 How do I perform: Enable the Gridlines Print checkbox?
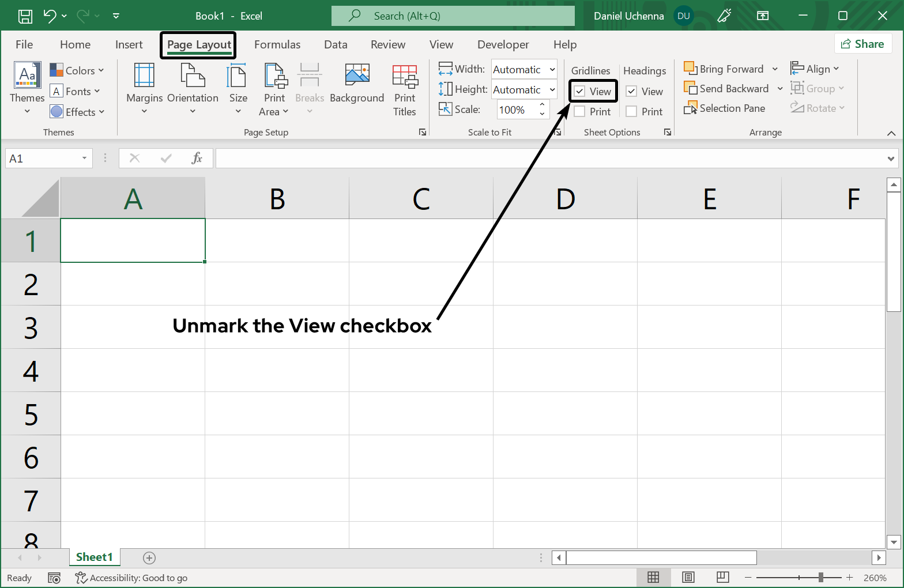[580, 112]
